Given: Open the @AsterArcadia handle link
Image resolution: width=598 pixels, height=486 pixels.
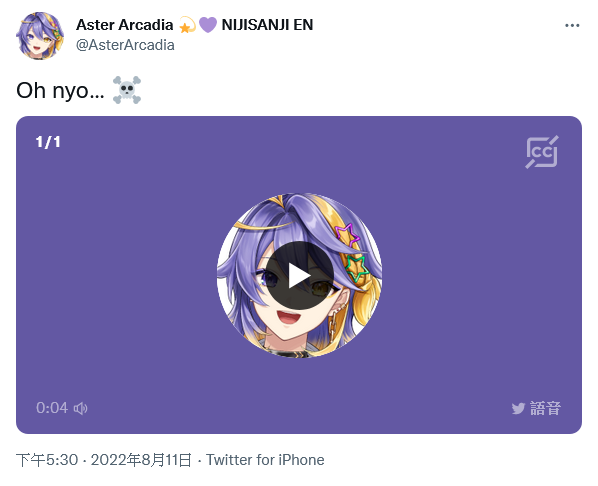Looking at the screenshot, I should [x=125, y=45].
